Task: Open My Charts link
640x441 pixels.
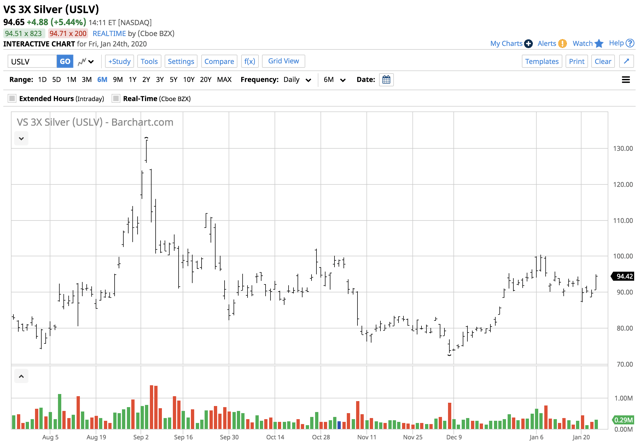Action: pos(506,43)
